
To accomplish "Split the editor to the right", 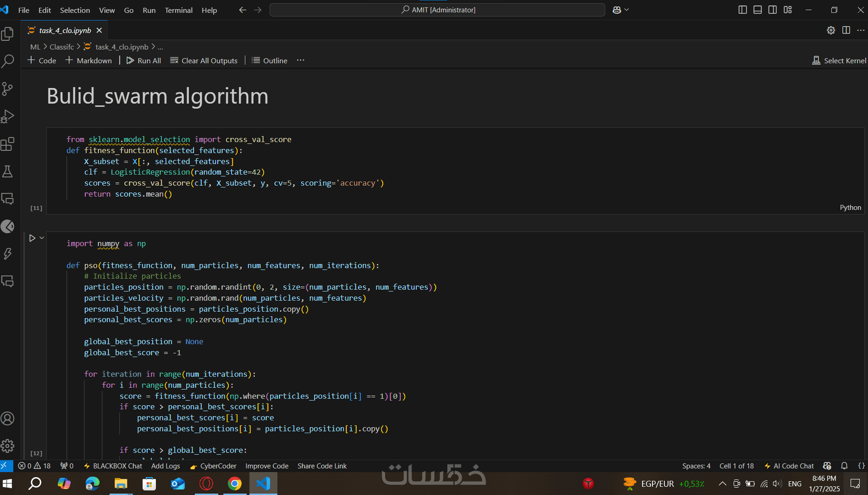I will 846,30.
